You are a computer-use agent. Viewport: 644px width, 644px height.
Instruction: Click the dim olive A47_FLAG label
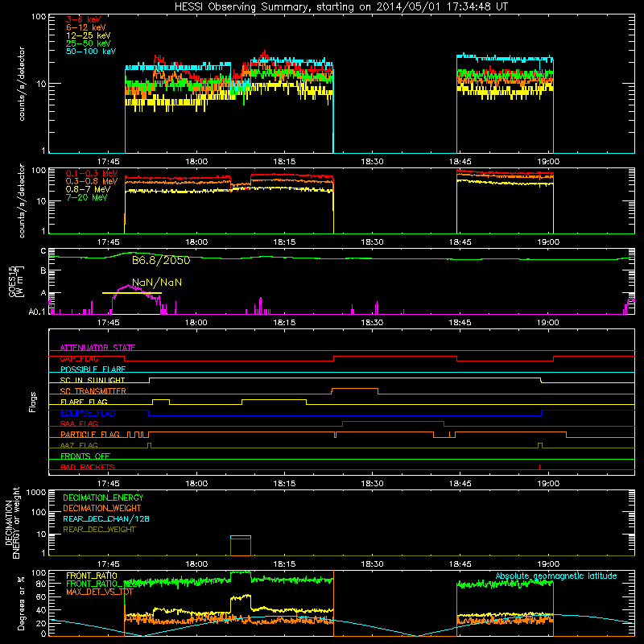(79, 445)
